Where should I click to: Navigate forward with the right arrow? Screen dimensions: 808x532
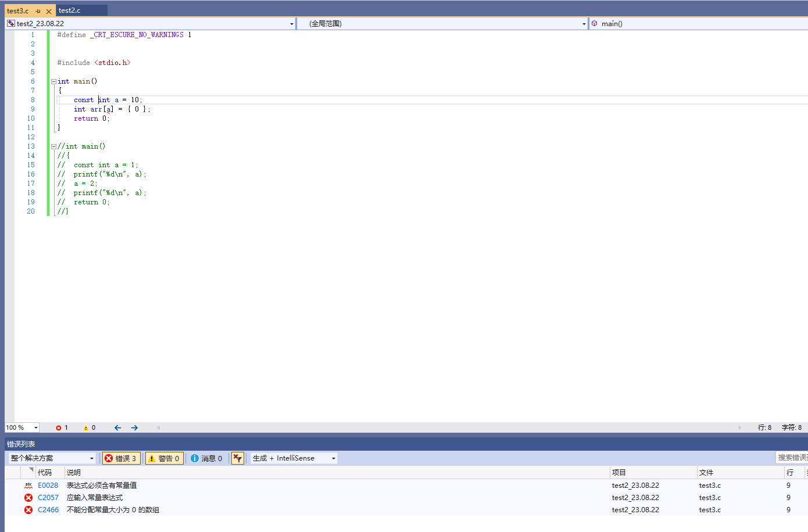(134, 427)
